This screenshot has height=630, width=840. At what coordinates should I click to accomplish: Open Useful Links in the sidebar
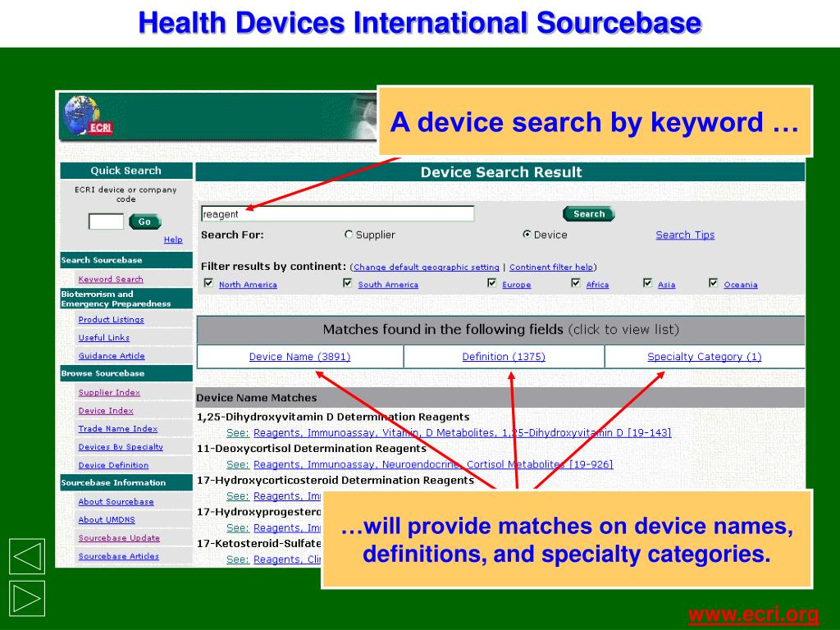pyautogui.click(x=104, y=338)
